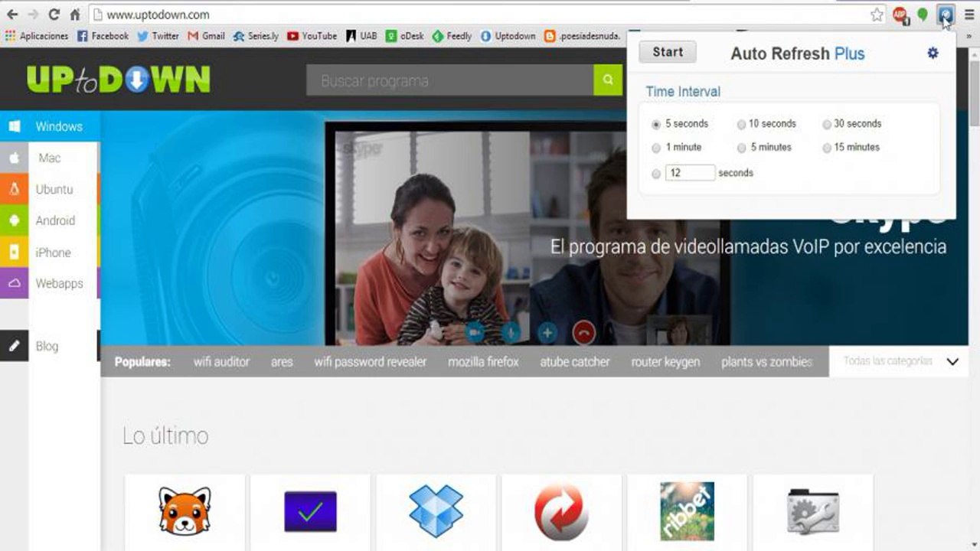Image resolution: width=980 pixels, height=551 pixels.
Task: Click the custom seconds input box
Action: [x=690, y=173]
